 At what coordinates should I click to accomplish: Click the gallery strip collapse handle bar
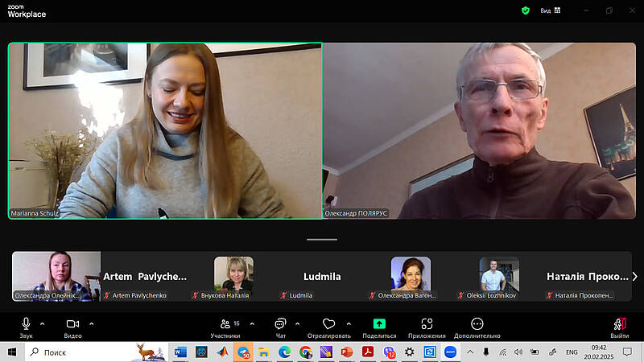(322, 239)
